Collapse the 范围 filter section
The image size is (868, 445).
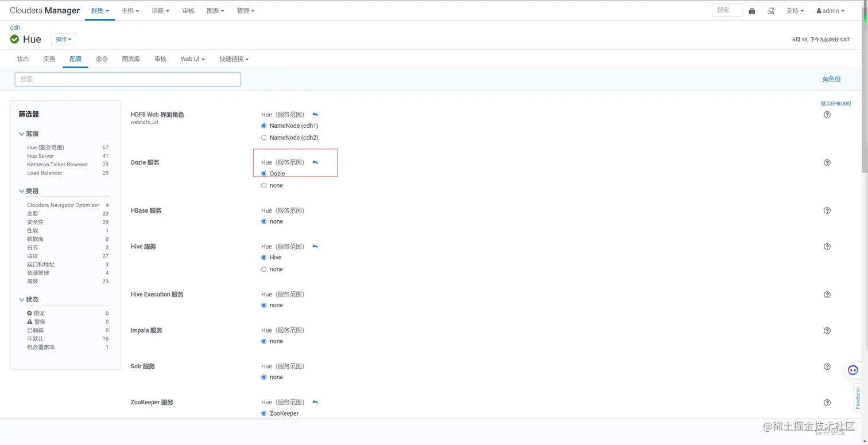click(29, 134)
